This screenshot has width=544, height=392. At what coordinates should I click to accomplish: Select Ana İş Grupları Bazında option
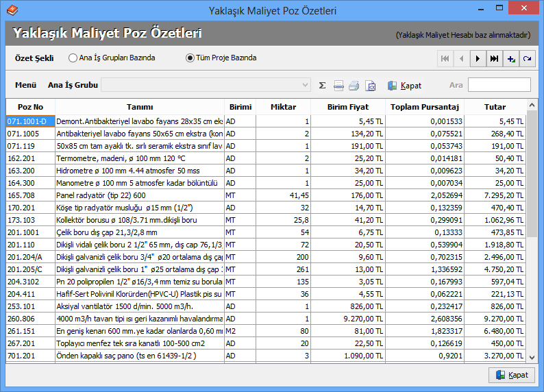73,58
